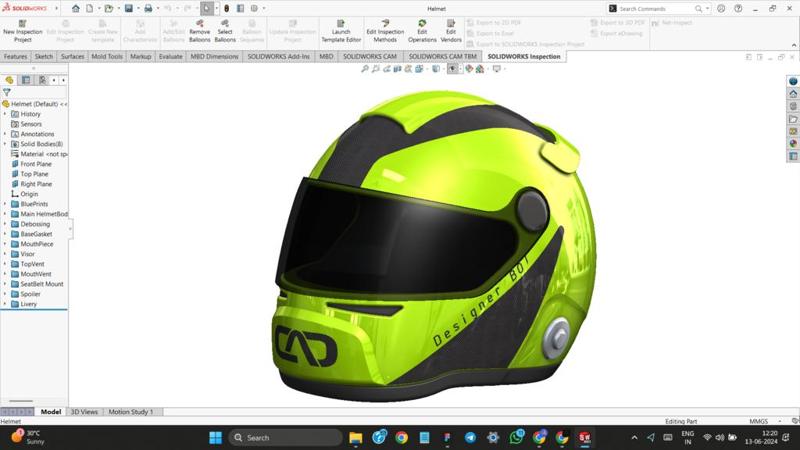This screenshot has height=450, width=800.
Task: Open a file using the Open folder icon
Action: pos(108,8)
